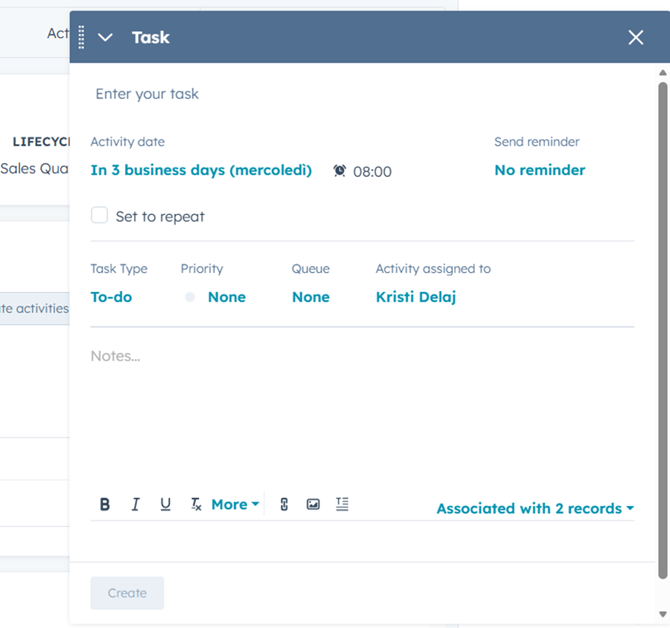Set the Send reminder option
Screen dimensions: 670x628
click(x=539, y=171)
